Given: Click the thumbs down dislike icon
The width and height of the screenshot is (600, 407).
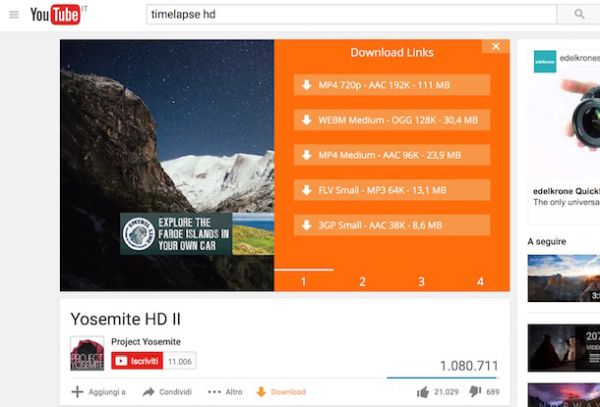Looking at the screenshot, I should point(474,391).
